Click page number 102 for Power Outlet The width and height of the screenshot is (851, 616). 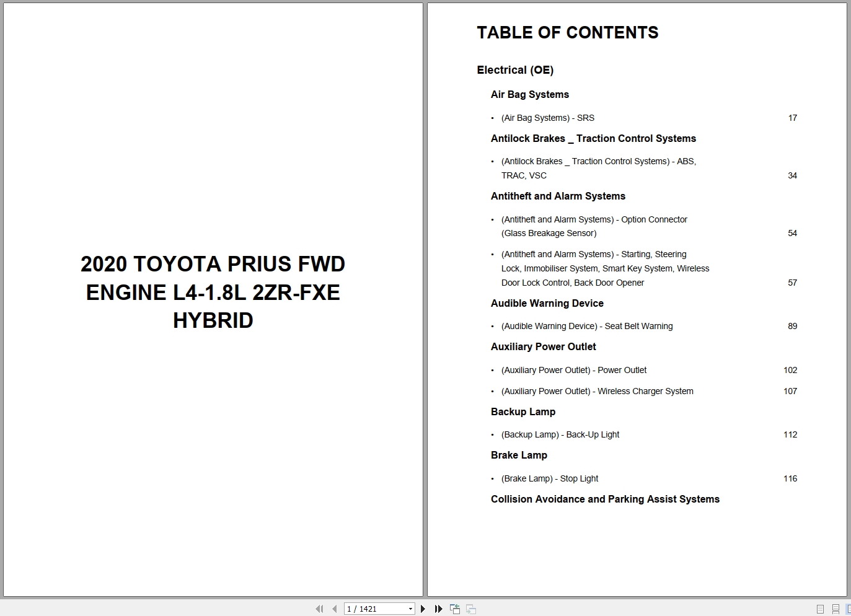pos(790,370)
